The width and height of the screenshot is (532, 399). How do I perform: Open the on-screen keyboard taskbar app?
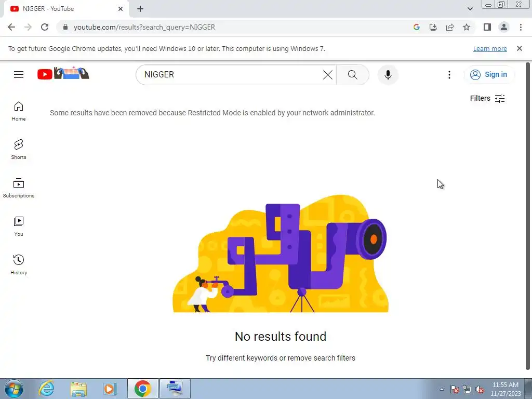tap(175, 389)
